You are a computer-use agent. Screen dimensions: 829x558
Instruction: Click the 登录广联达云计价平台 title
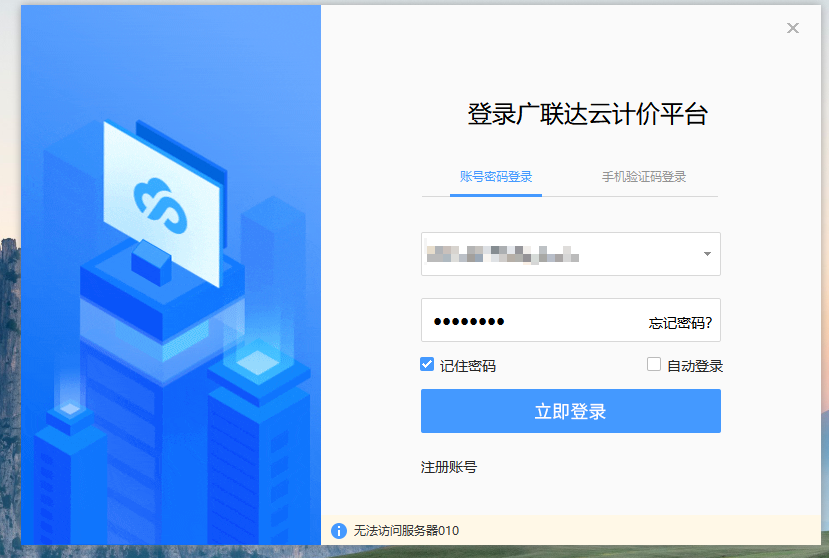pyautogui.click(x=587, y=114)
